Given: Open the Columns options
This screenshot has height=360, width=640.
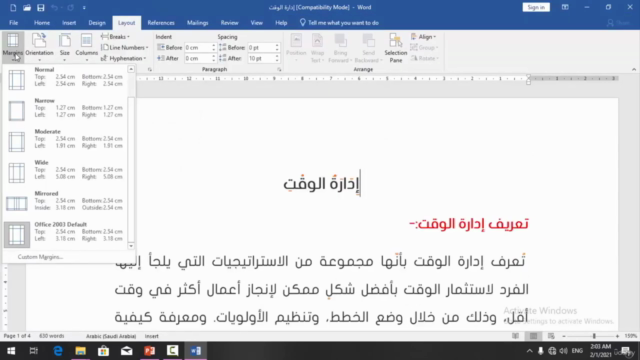Looking at the screenshot, I should pyautogui.click(x=87, y=47).
